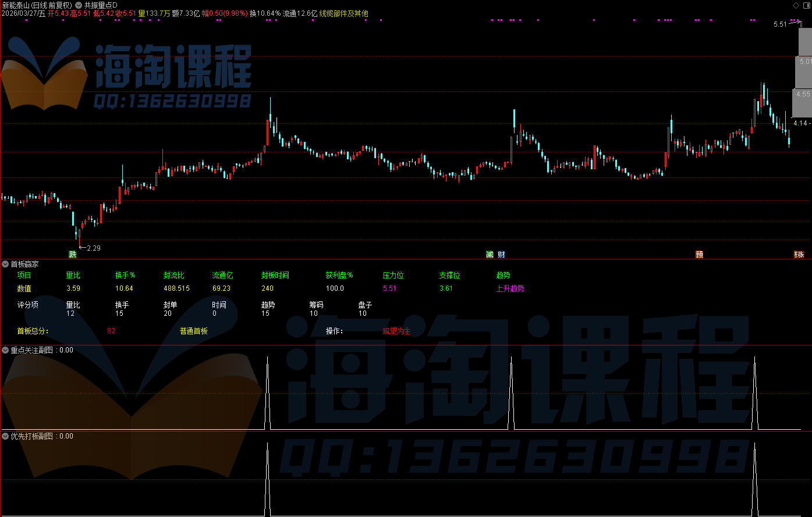Click the 2.29 lowest price label
812x517 pixels.
[93, 248]
